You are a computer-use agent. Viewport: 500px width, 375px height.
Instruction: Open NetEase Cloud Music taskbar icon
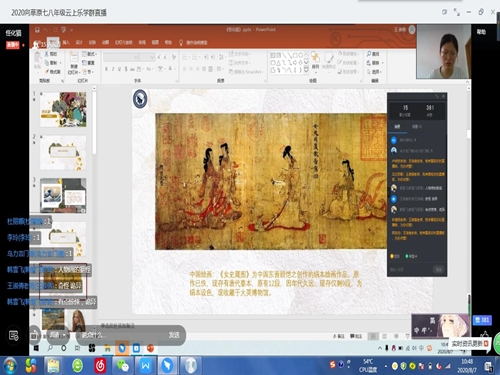click(x=100, y=366)
